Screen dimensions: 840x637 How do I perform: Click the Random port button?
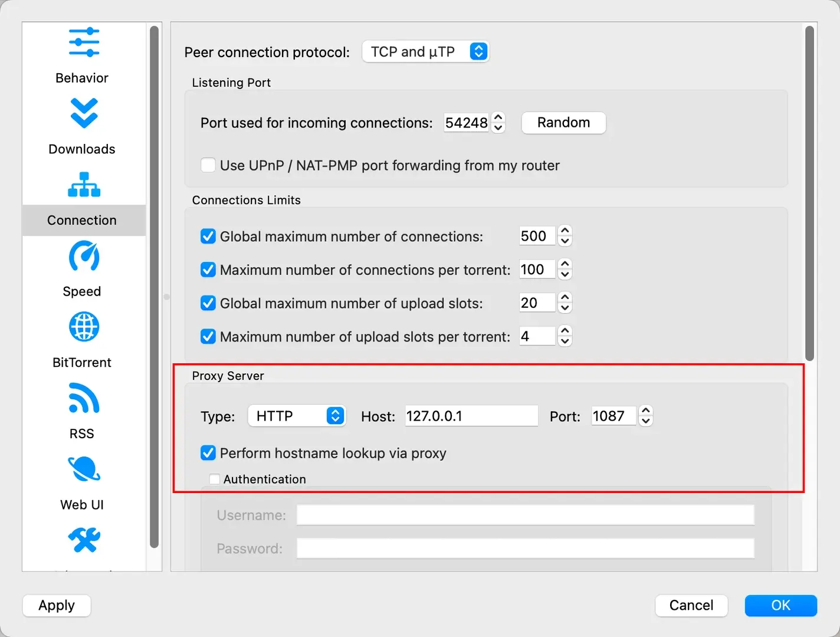[x=563, y=123]
